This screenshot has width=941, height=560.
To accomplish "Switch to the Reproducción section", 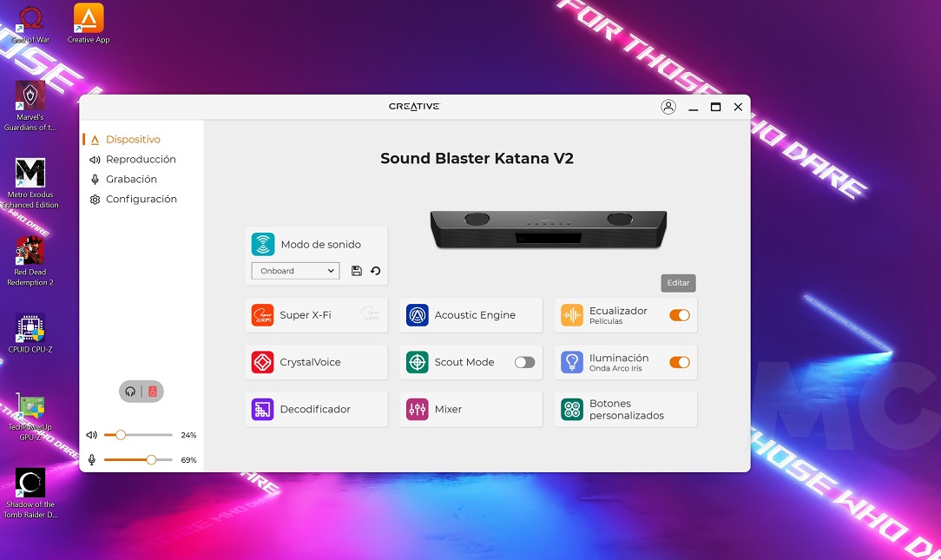I will 141,160.
